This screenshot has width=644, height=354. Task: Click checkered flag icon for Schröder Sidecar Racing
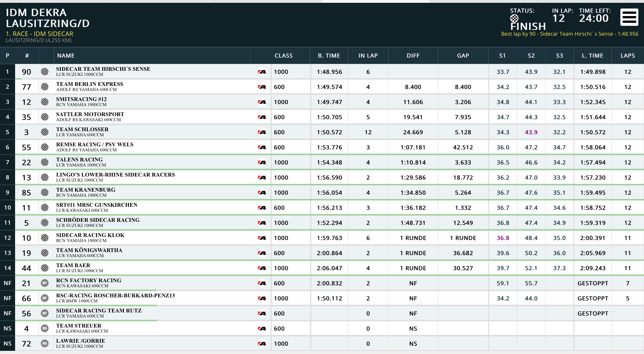point(45,223)
